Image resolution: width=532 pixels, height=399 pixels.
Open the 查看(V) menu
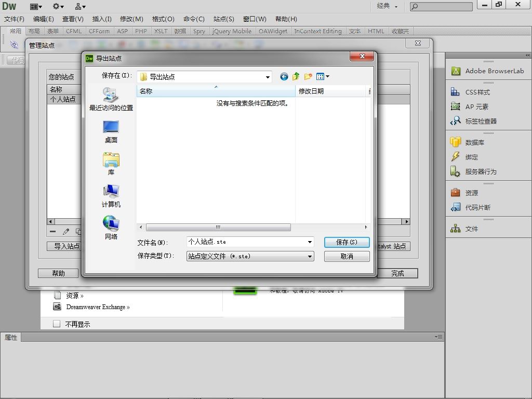[x=73, y=19]
